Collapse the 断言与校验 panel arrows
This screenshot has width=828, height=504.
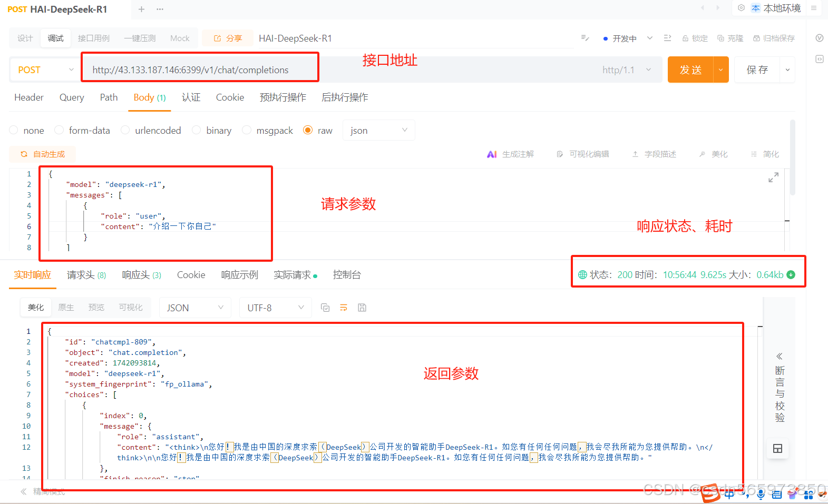(x=780, y=356)
